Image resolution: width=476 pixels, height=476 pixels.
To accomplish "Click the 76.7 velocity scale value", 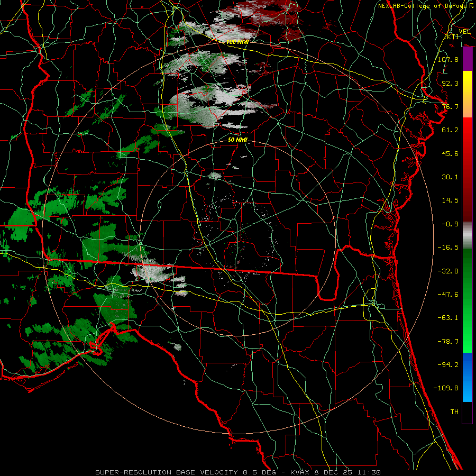I will 450,106.
